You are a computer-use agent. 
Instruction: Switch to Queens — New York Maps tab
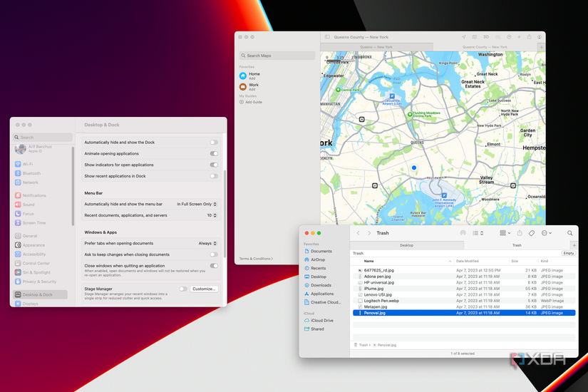point(376,47)
